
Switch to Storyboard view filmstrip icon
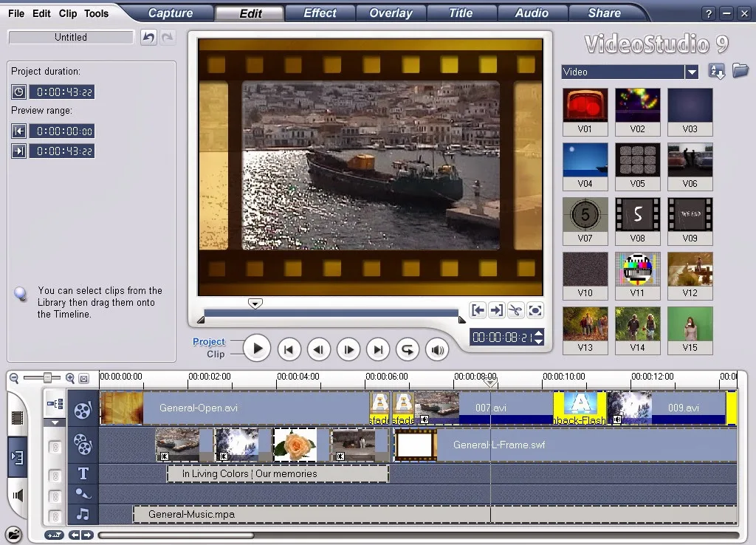click(18, 416)
